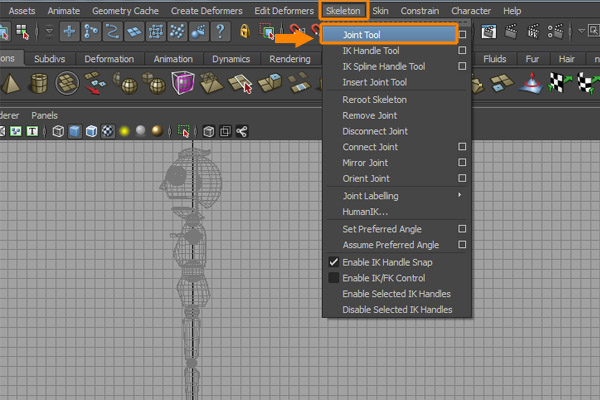Click the question mark help icon in toolbar
This screenshot has width=600, height=400.
tap(221, 32)
